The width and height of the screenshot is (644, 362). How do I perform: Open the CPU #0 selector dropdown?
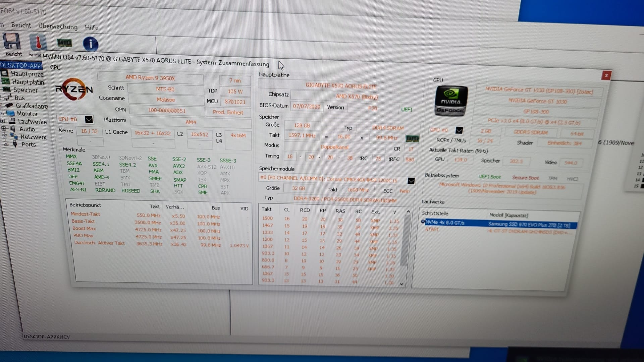click(89, 120)
